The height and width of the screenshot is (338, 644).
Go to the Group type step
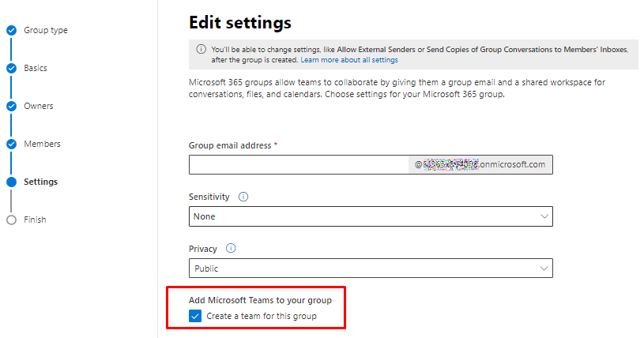[x=46, y=30]
